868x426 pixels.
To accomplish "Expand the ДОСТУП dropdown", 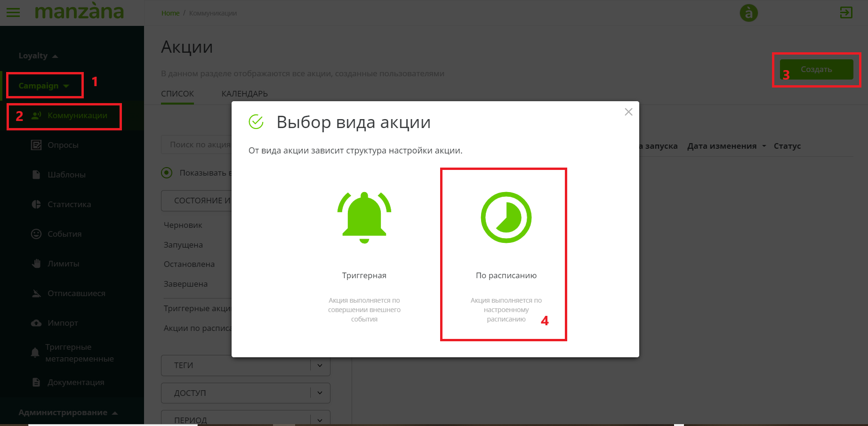I will tap(320, 393).
